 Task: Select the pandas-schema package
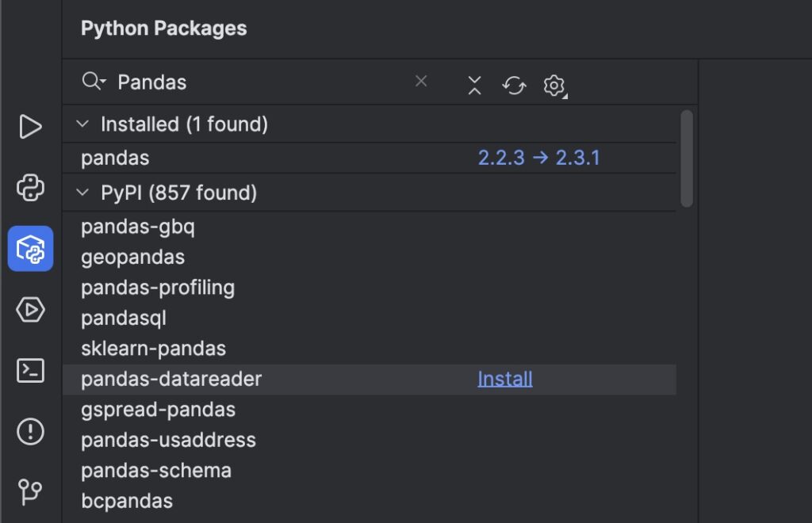[x=370, y=471]
